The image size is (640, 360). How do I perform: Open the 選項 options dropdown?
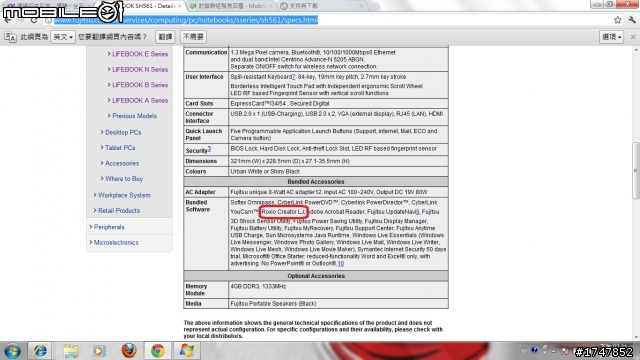pos(611,37)
